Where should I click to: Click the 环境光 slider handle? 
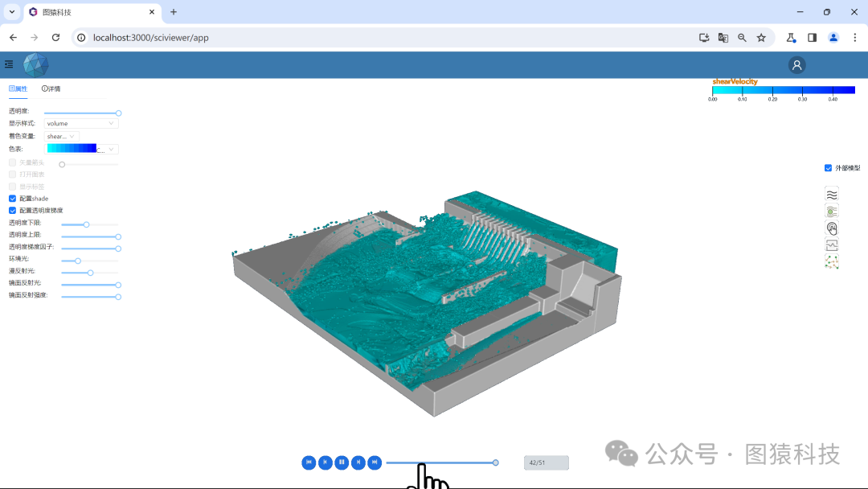coord(78,261)
